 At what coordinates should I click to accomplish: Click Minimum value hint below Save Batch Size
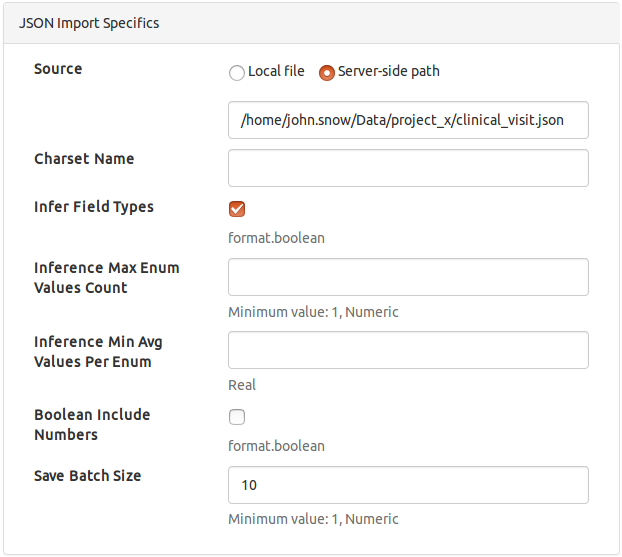[313, 519]
